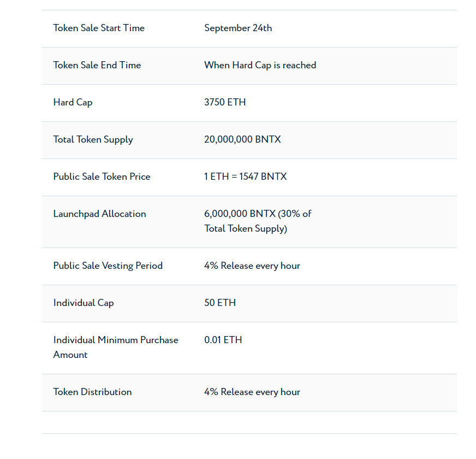Select the September 24th value
Image resolution: width=476 pixels, height=459 pixels.
238,28
